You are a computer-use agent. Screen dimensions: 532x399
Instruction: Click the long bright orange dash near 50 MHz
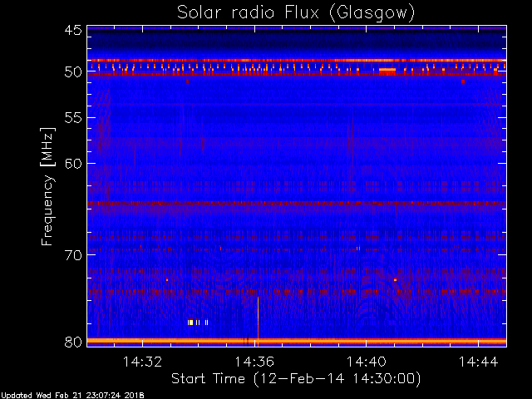pos(387,70)
